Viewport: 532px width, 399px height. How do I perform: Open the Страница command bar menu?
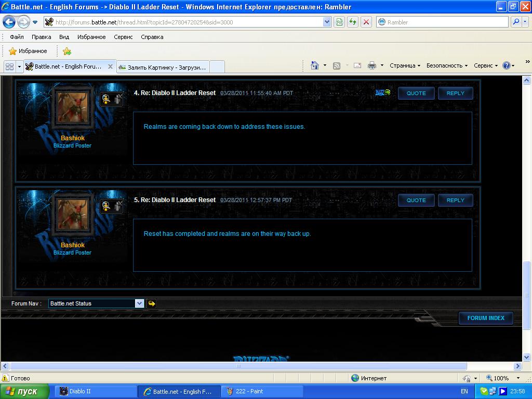[405, 65]
